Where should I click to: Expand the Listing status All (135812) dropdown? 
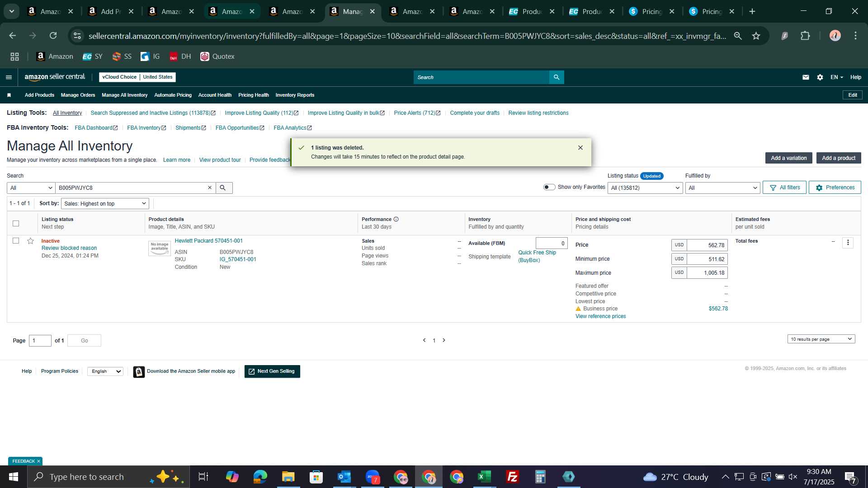[645, 188]
